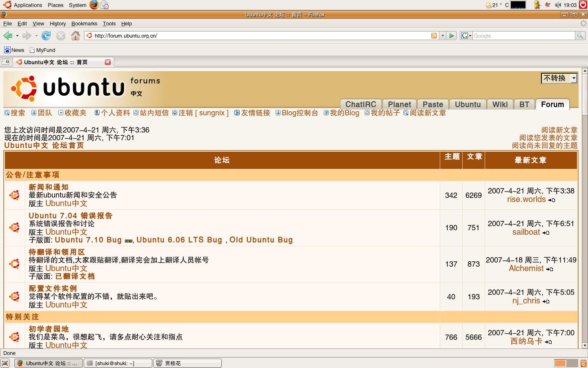The image size is (588, 368).
Task: Reload the page with the Refresh icon
Action: click(46, 36)
